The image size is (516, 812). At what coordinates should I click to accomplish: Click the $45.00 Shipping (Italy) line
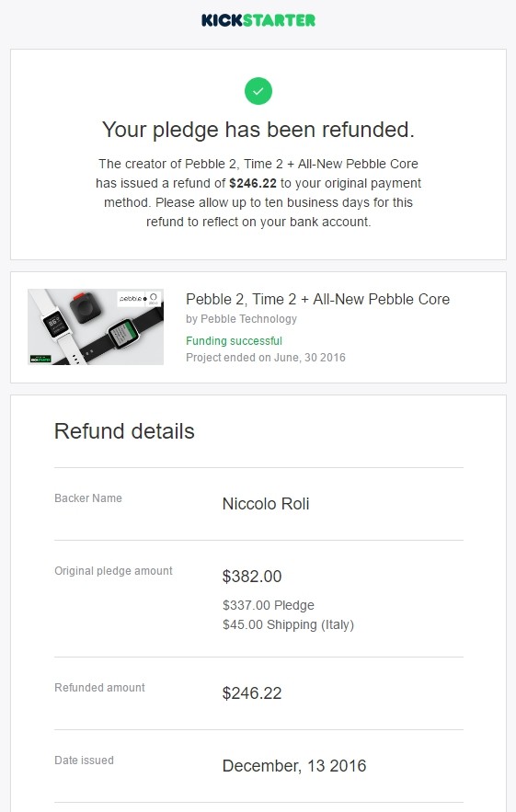click(288, 625)
